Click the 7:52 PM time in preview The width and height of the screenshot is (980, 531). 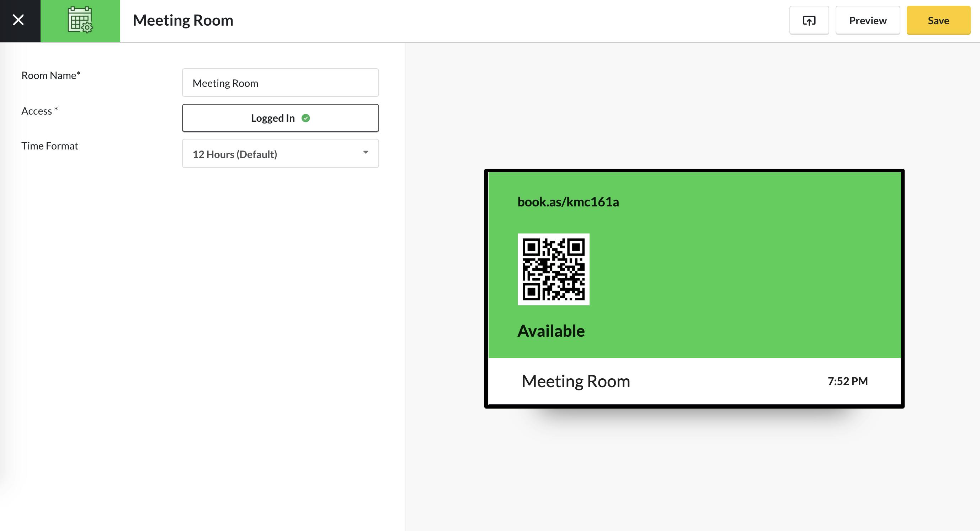[x=848, y=381]
